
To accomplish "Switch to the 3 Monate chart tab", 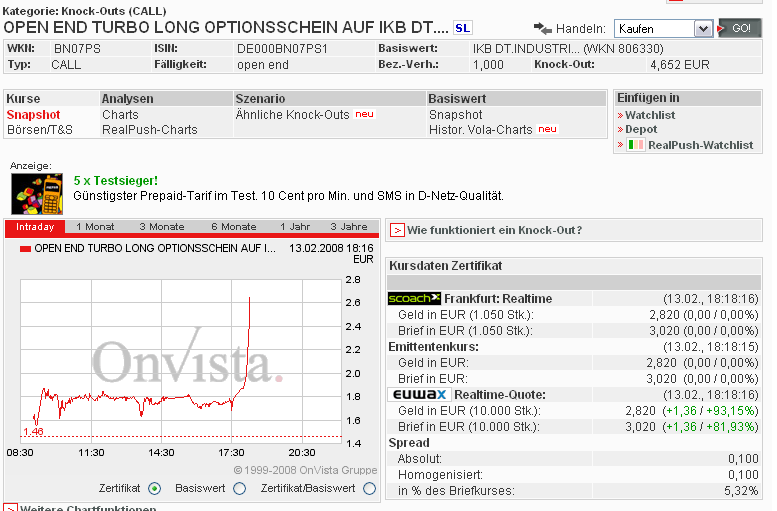I will pos(162,227).
